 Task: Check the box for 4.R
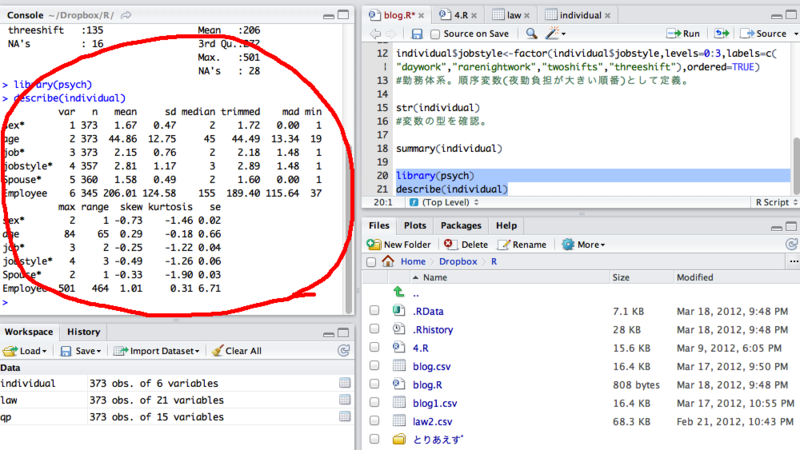[374, 347]
